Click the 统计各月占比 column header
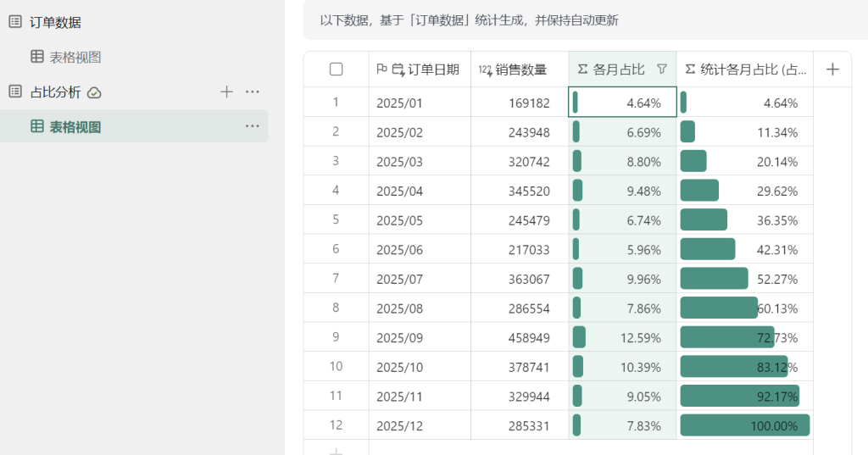868x455 pixels. 744,69
